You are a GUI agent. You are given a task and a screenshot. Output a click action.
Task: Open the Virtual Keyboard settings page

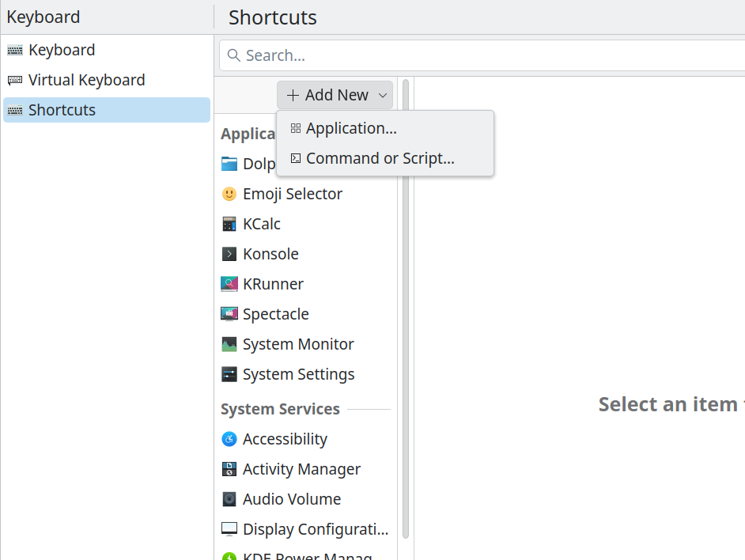pyautogui.click(x=107, y=80)
